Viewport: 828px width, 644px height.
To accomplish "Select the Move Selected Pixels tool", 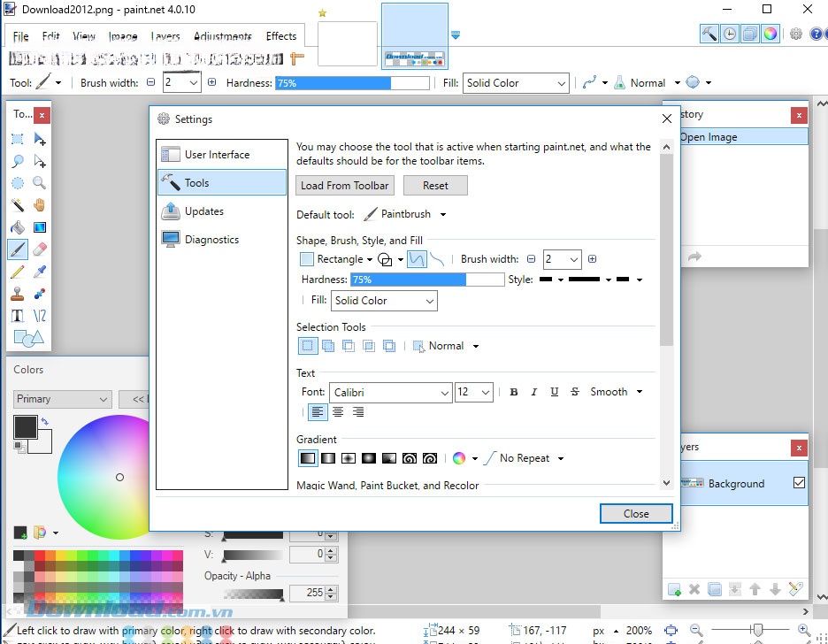I will coord(40,139).
